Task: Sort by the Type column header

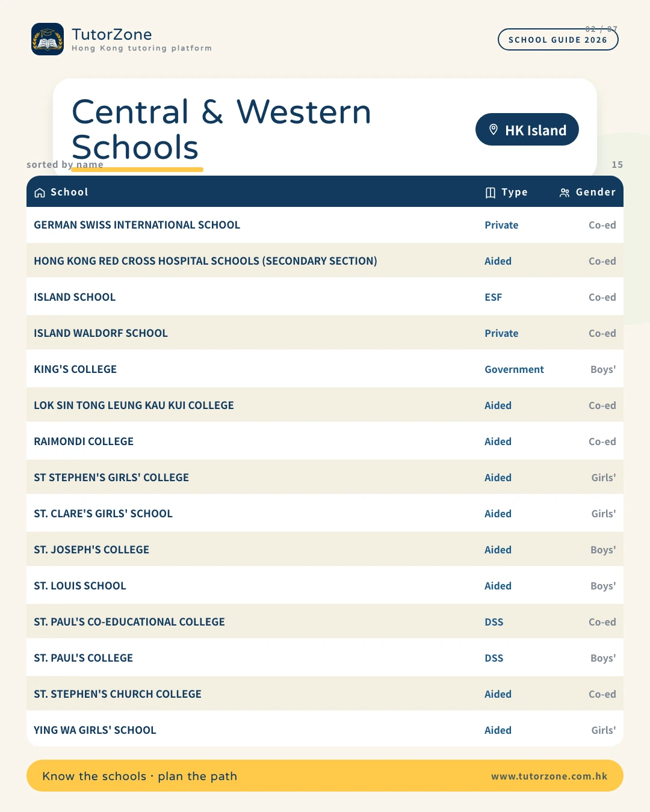Action: click(514, 192)
